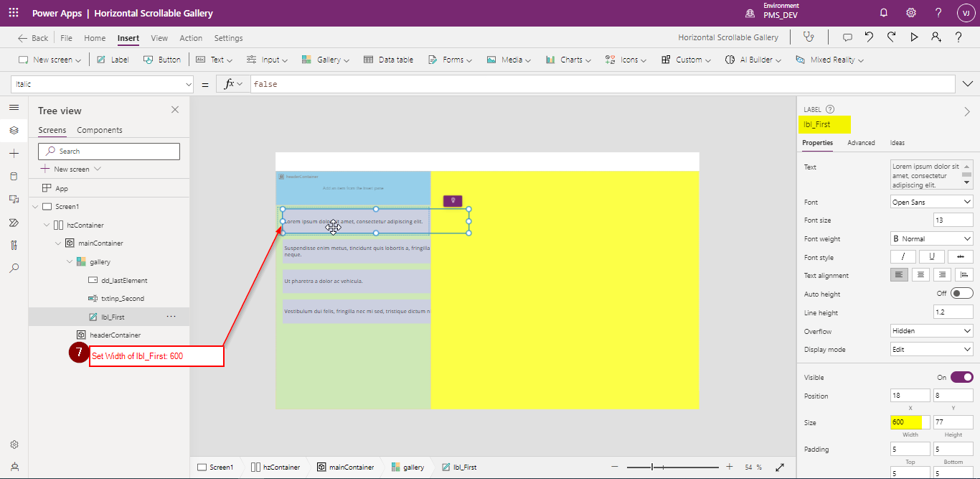980x479 pixels.
Task: Open more options for lbl_First
Action: coord(171,316)
